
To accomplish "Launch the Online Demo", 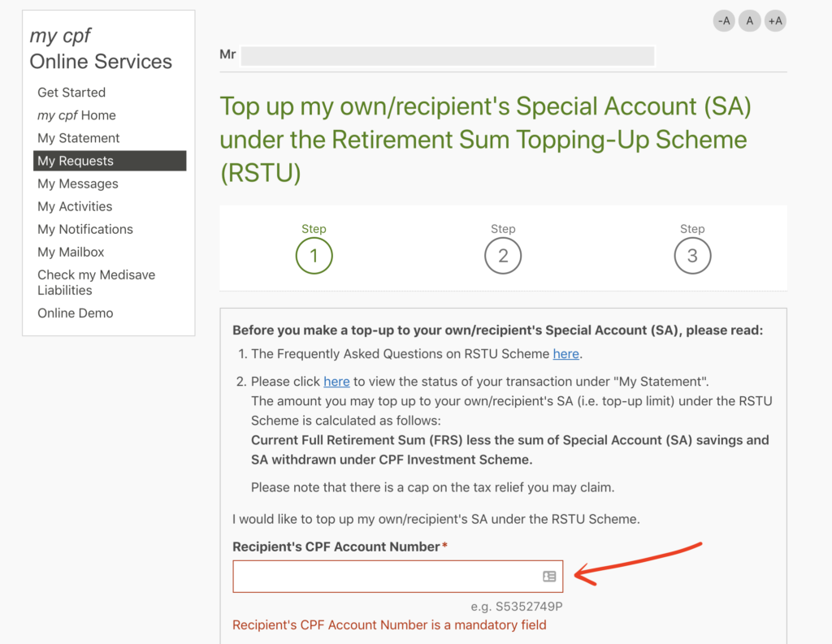I will click(x=76, y=313).
